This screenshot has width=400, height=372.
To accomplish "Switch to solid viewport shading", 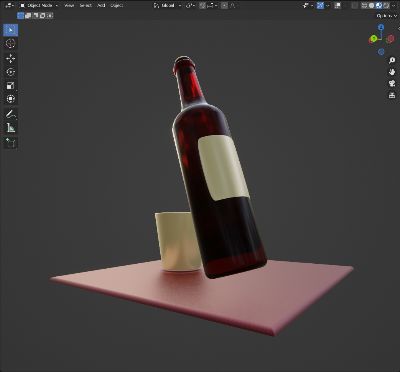I will [x=371, y=5].
